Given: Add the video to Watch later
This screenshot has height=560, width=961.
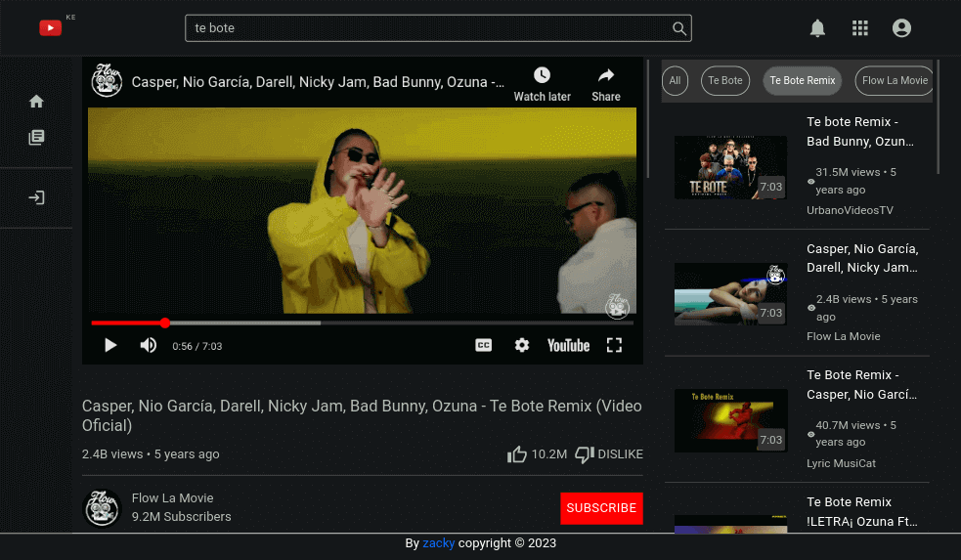Looking at the screenshot, I should [x=542, y=85].
